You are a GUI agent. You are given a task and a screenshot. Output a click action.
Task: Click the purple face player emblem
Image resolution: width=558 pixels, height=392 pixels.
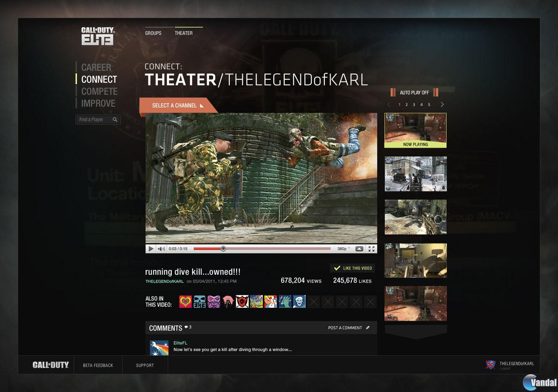pyautogui.click(x=213, y=301)
